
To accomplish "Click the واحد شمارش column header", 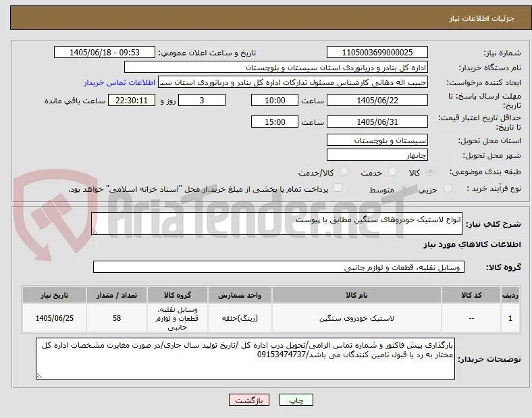I will click(240, 295).
